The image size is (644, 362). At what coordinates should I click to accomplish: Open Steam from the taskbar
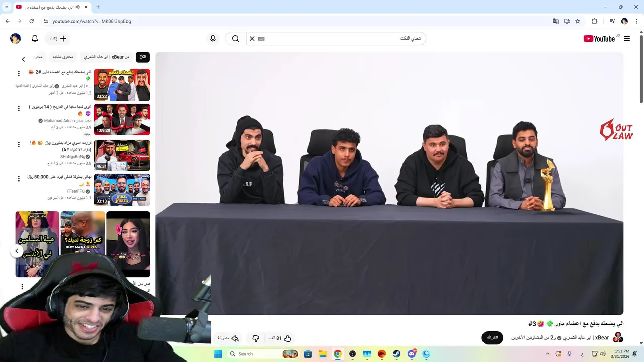click(x=397, y=354)
